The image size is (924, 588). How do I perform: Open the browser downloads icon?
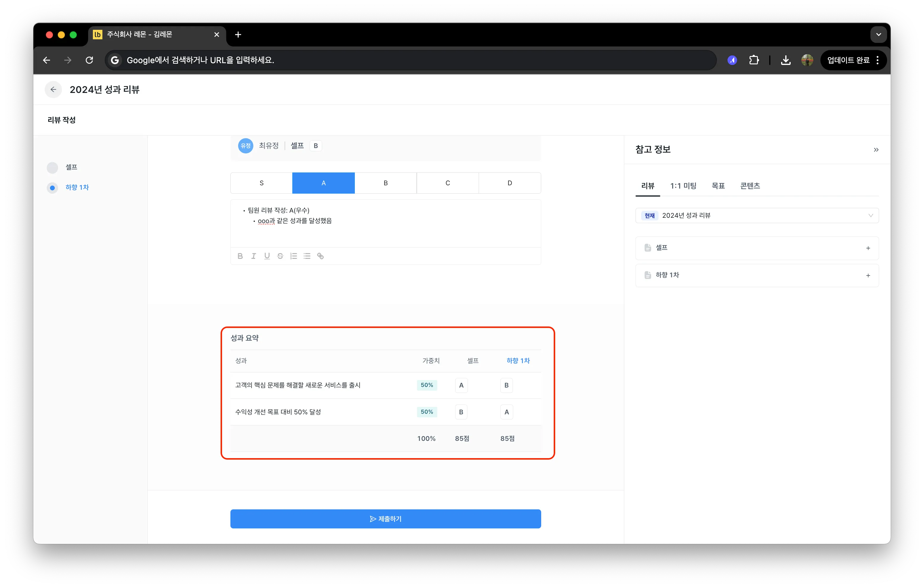[786, 60]
